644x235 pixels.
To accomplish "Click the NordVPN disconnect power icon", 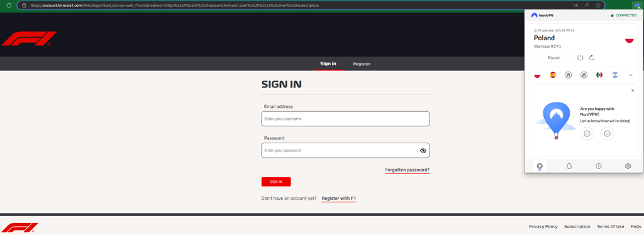I will (580, 57).
